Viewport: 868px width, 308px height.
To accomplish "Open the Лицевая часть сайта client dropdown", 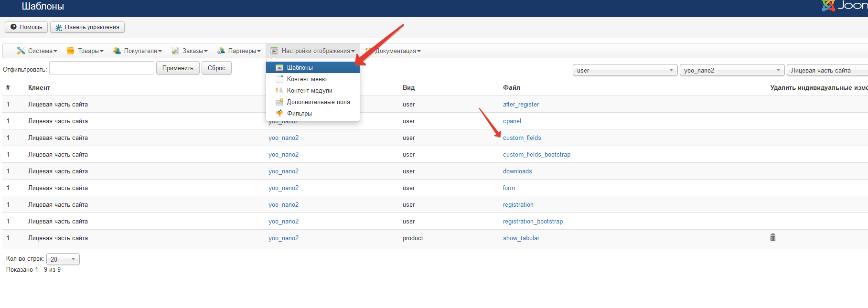I will tap(827, 70).
